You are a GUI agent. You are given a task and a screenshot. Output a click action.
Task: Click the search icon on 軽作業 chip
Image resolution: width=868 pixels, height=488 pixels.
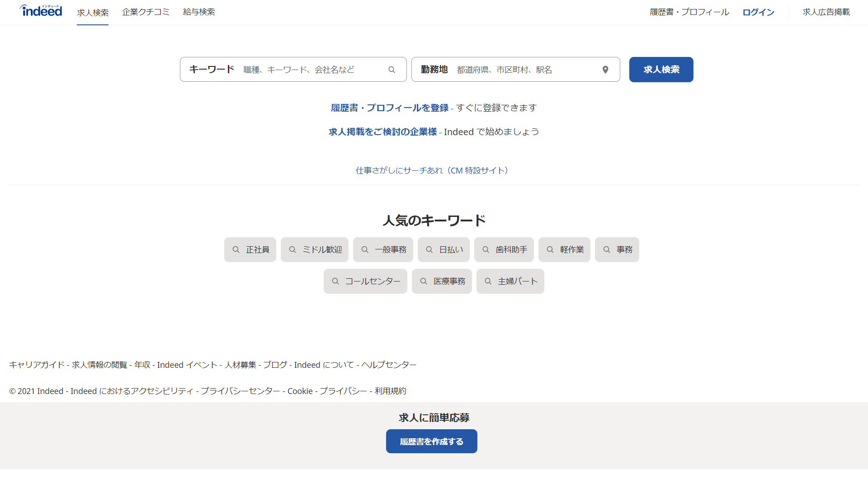click(550, 249)
